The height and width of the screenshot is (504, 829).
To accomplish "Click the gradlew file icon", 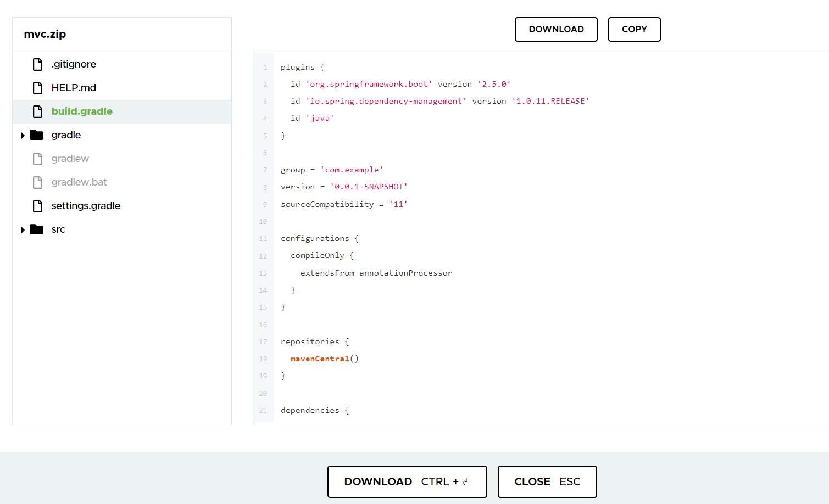I will (37, 159).
